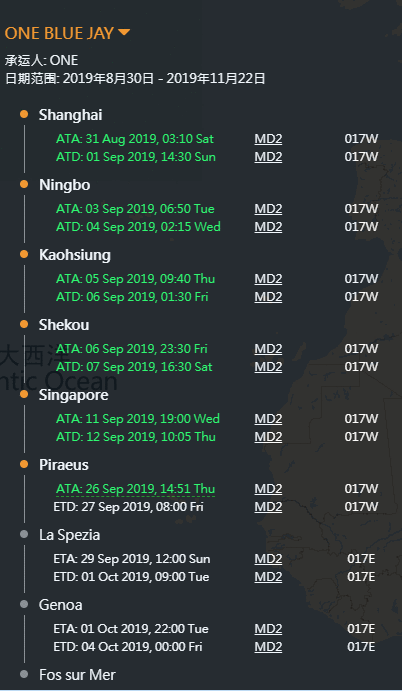402x691 pixels.
Task: Click the orange Ningbo port marker dot
Action: coord(24,184)
